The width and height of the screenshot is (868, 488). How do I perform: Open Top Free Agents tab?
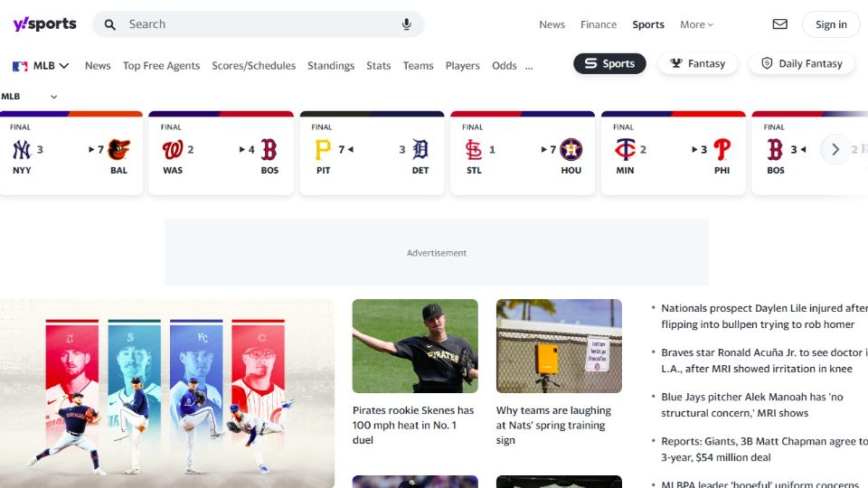pos(161,66)
